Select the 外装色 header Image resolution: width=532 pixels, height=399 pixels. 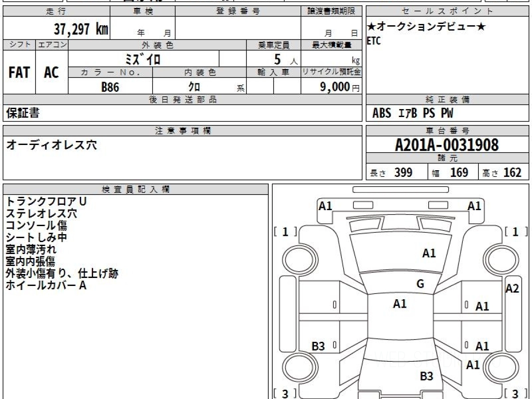157,45
